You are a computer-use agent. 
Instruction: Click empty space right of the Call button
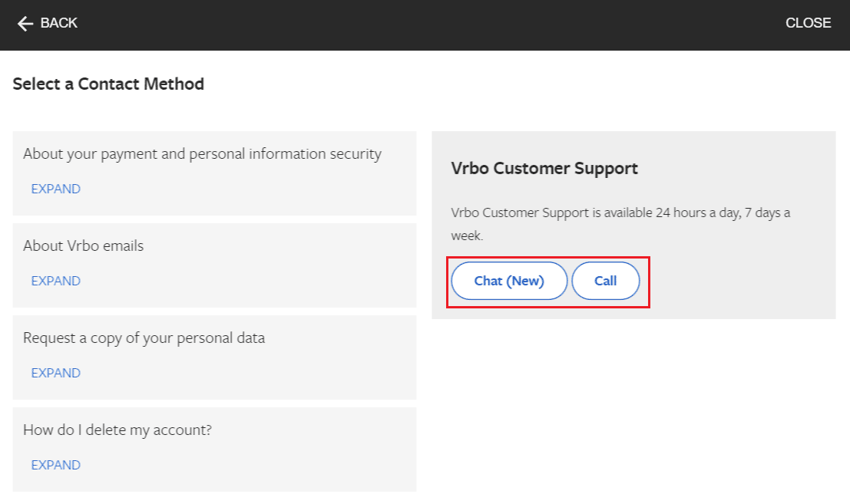click(737, 282)
